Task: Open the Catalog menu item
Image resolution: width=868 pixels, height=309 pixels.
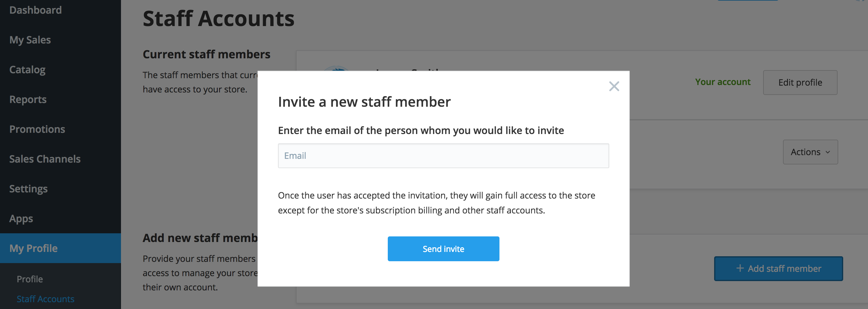Action: [x=27, y=70]
